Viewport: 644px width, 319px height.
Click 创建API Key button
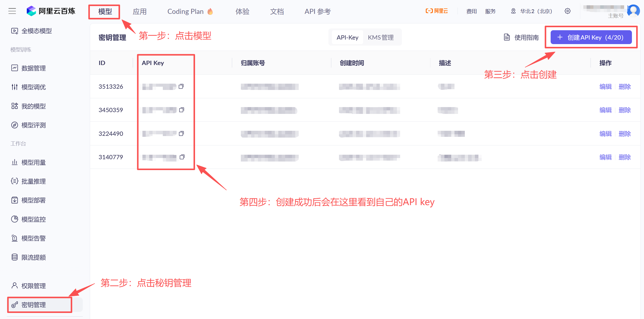tap(591, 37)
